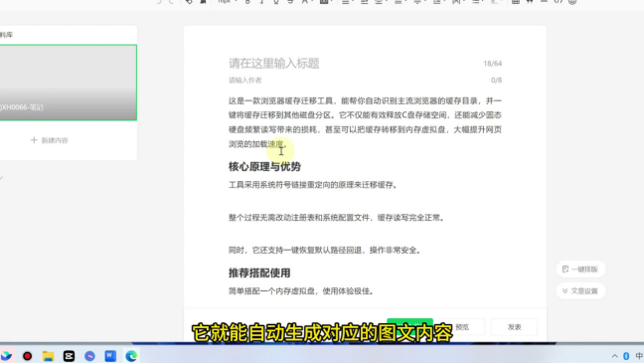This screenshot has width=644, height=363.
Task: Open the bird-logo app at the taskbar's left
Action: pos(6,356)
